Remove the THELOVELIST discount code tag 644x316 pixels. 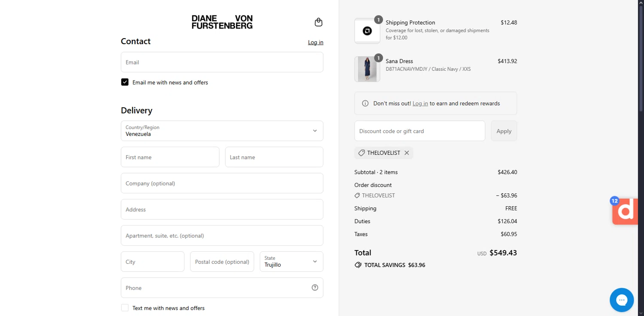[x=407, y=153]
